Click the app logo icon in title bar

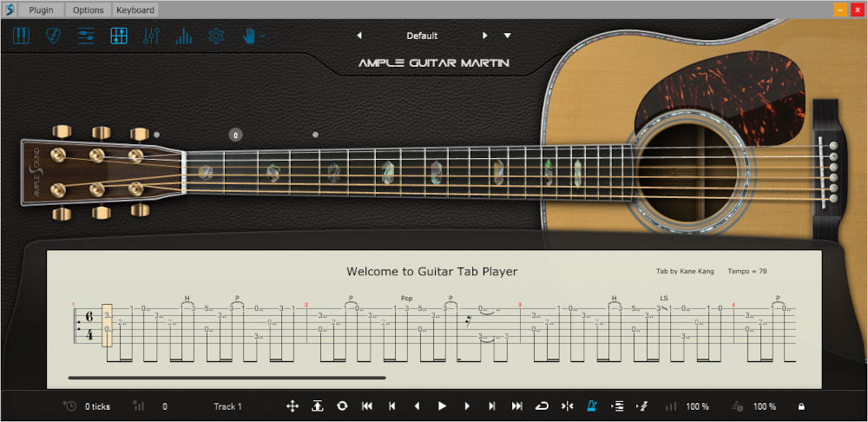pyautogui.click(x=10, y=10)
